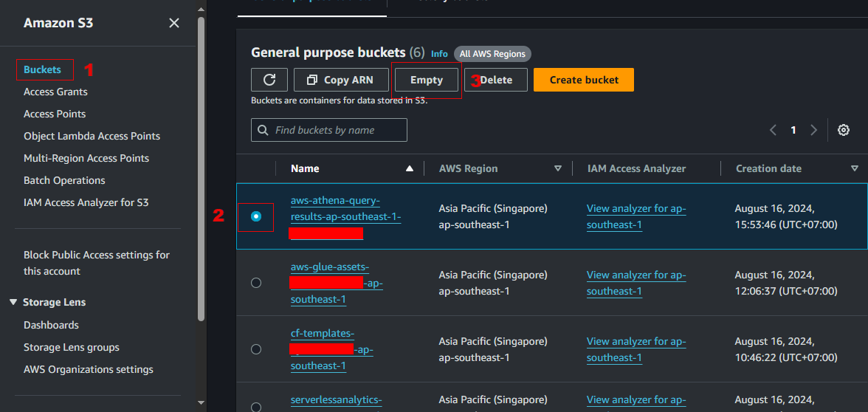Click creation date 10:46:22 cell
The height and width of the screenshot is (412, 868).
coord(786,349)
